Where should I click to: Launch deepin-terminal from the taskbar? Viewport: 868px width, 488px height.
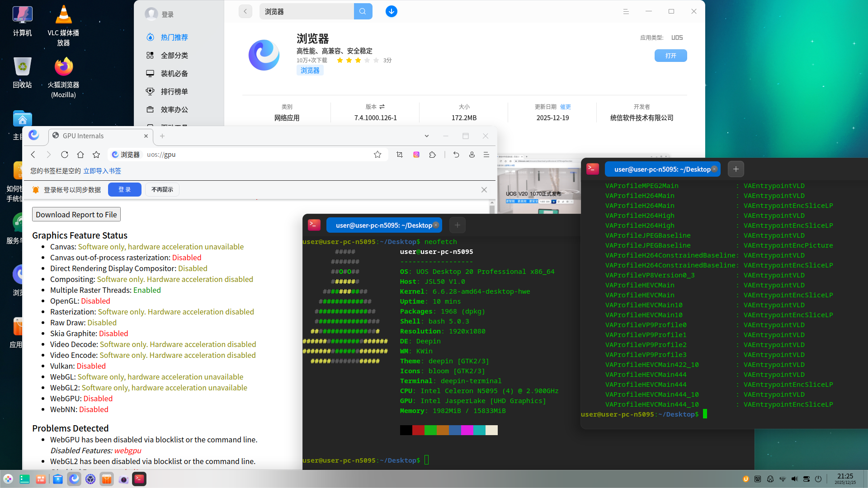point(139,479)
